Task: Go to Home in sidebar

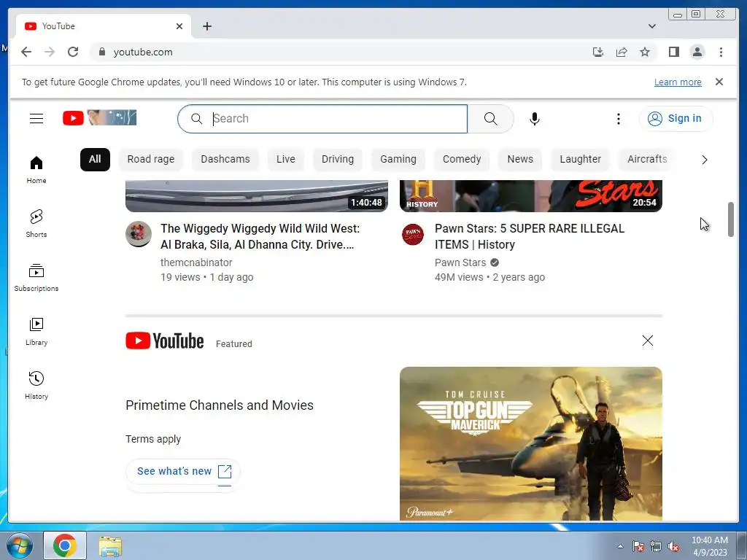Action: 36,170
